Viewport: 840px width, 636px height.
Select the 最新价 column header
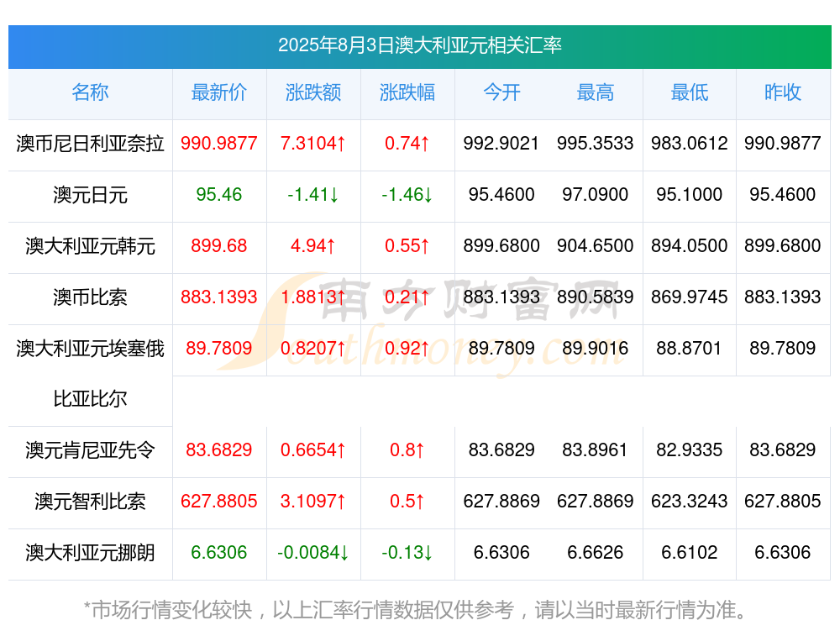coord(219,92)
